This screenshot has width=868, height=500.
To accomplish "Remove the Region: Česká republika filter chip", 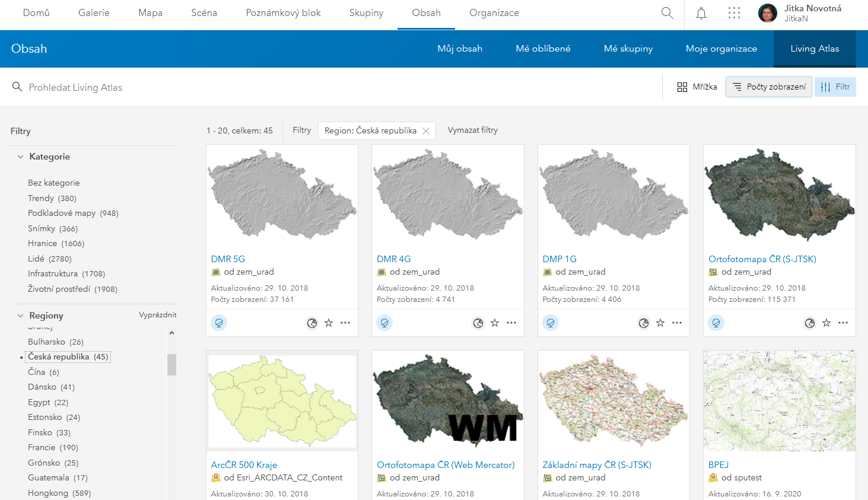I will 426,131.
